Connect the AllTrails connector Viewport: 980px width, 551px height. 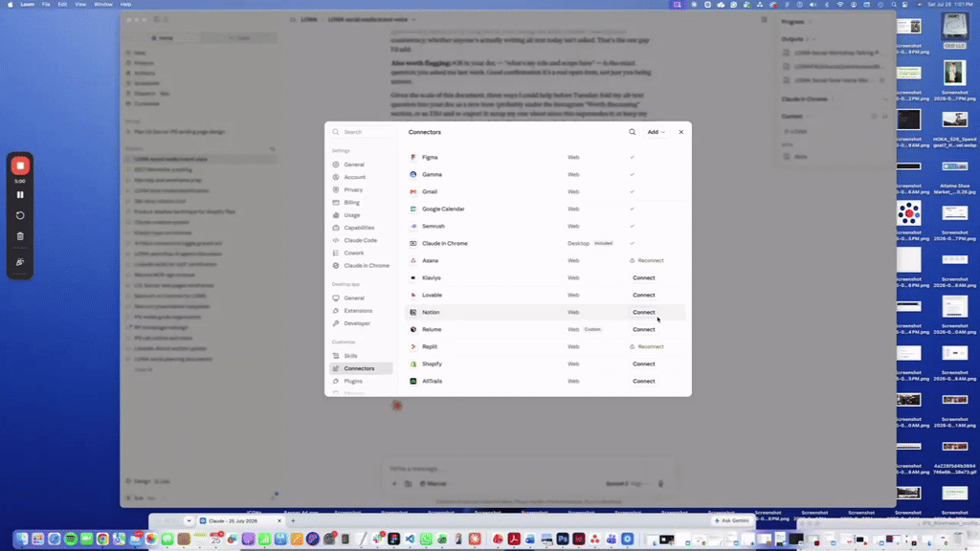click(x=644, y=381)
